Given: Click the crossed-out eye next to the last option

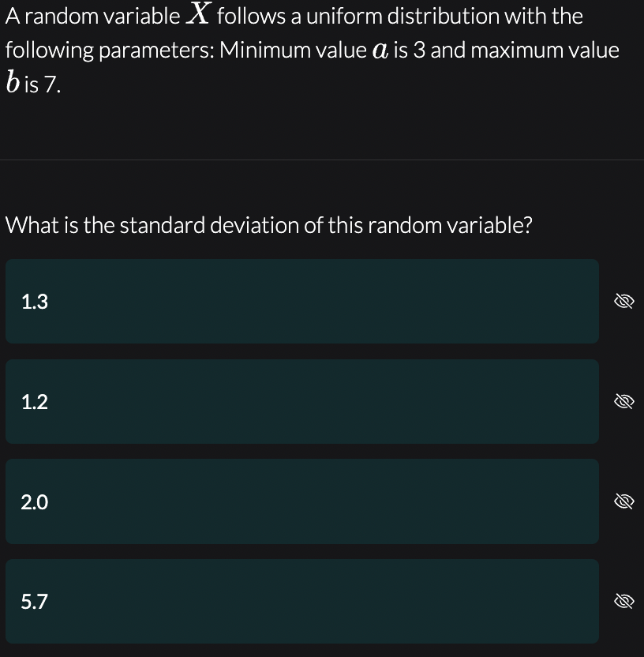Looking at the screenshot, I should click(x=623, y=601).
